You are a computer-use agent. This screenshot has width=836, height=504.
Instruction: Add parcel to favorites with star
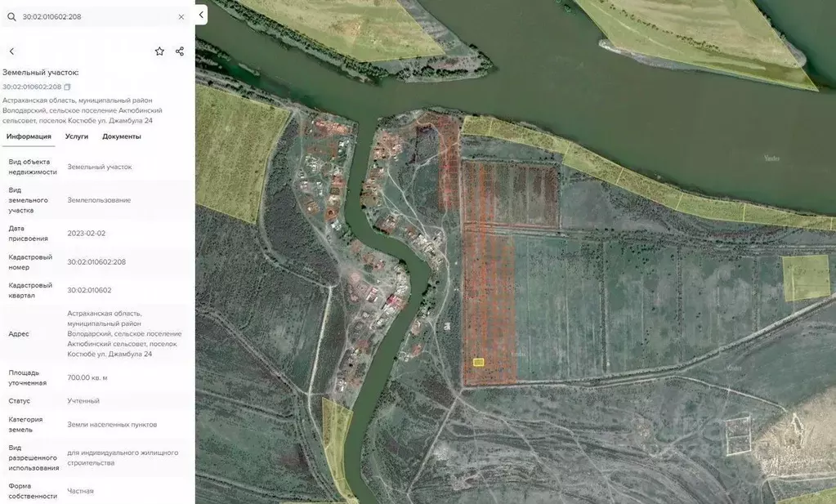click(x=159, y=51)
